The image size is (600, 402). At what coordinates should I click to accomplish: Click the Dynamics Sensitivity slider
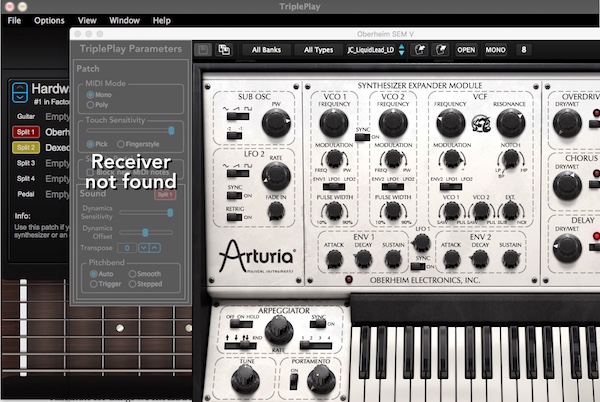[146, 213]
